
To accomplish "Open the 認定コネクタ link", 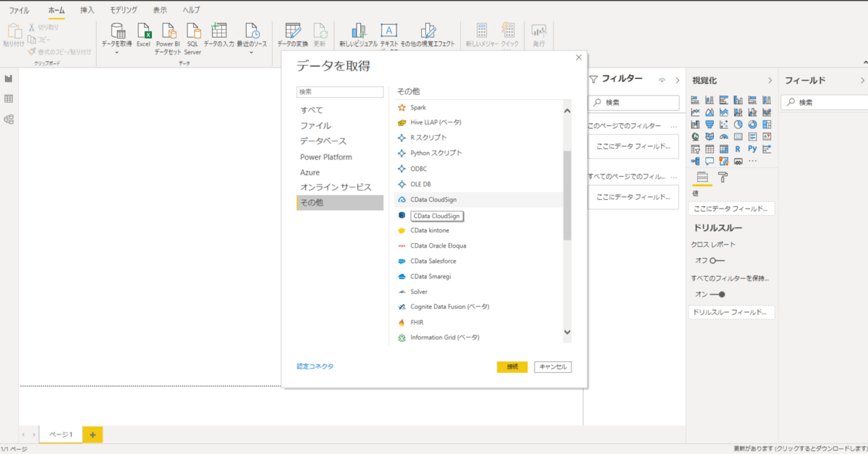I will [x=315, y=366].
